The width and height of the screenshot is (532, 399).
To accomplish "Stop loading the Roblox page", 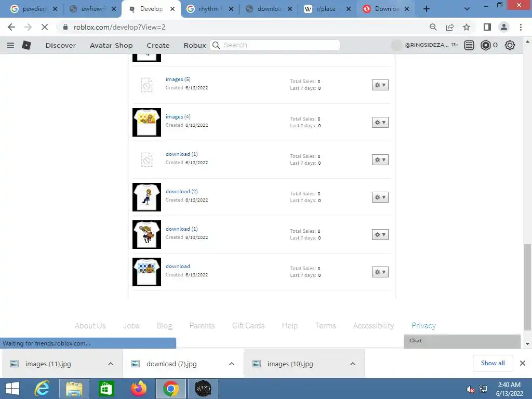I will click(x=45, y=27).
